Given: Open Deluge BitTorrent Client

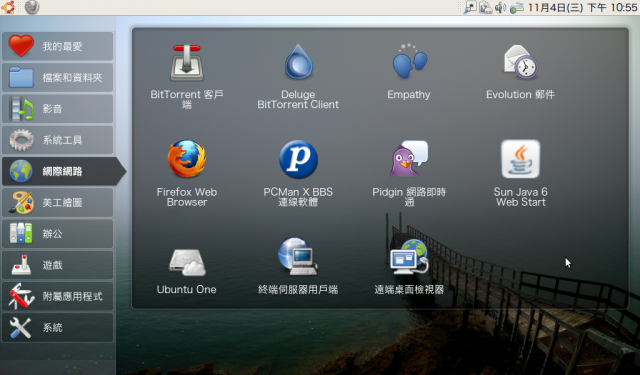Looking at the screenshot, I should click(298, 76).
